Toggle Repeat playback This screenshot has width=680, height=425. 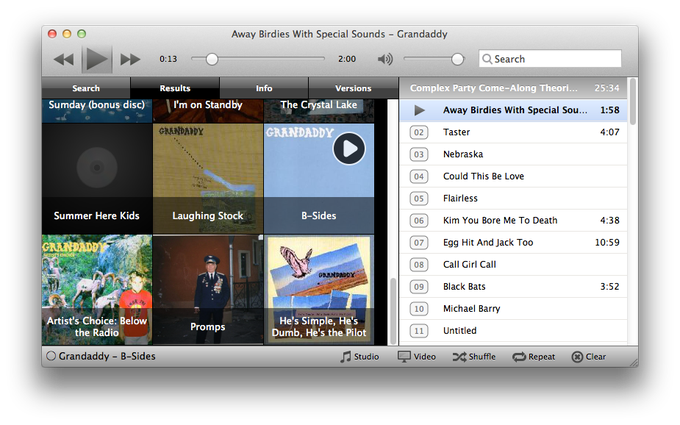[533, 356]
